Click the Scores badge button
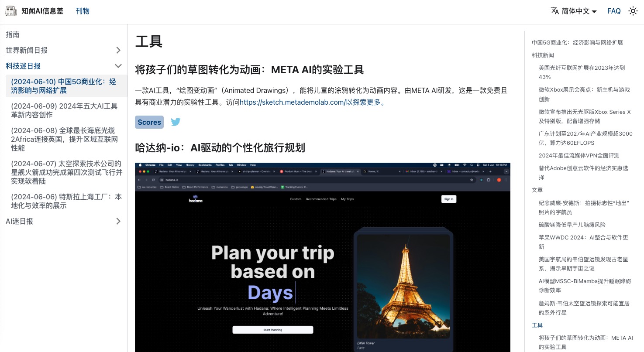644x352 pixels. 149,122
